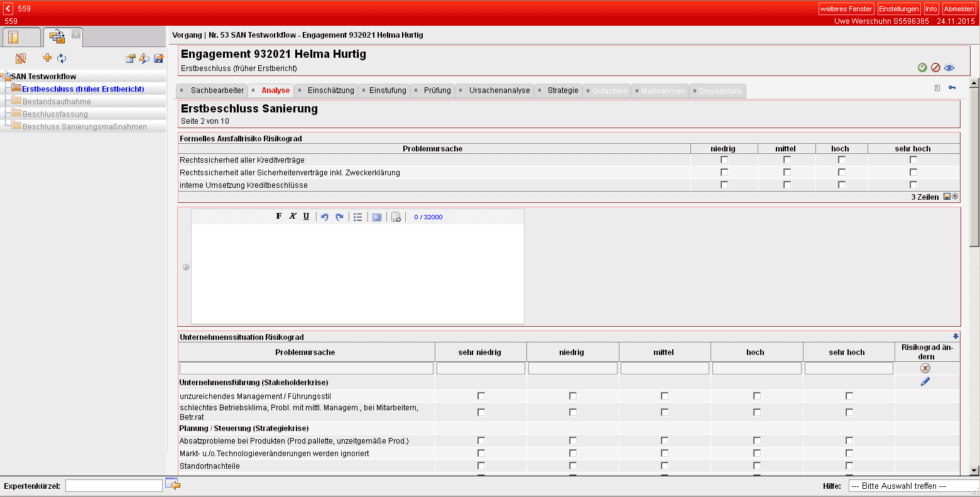980x497 pixels.
Task: Switch to the Einstufung tab
Action: point(383,90)
